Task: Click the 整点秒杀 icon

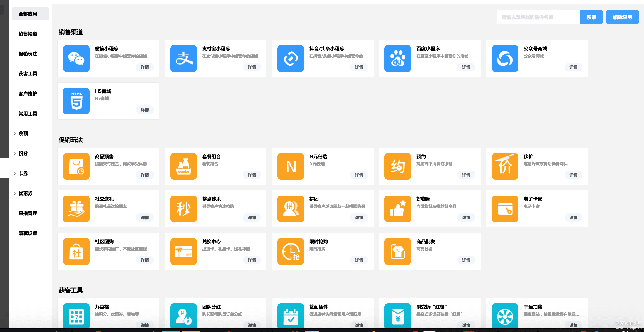Action: click(183, 209)
